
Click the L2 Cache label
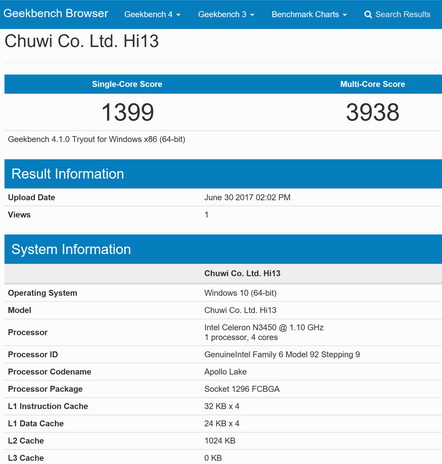point(26,441)
